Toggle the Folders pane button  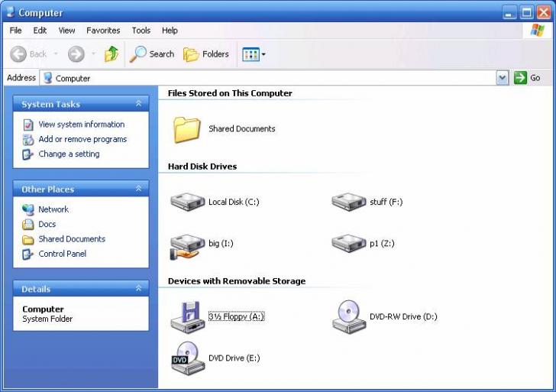[206, 54]
